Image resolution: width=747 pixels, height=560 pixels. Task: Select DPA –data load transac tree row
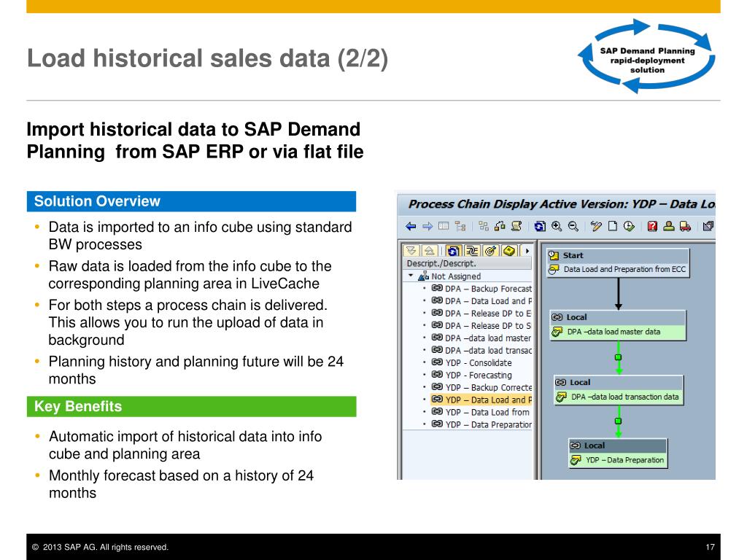481,351
